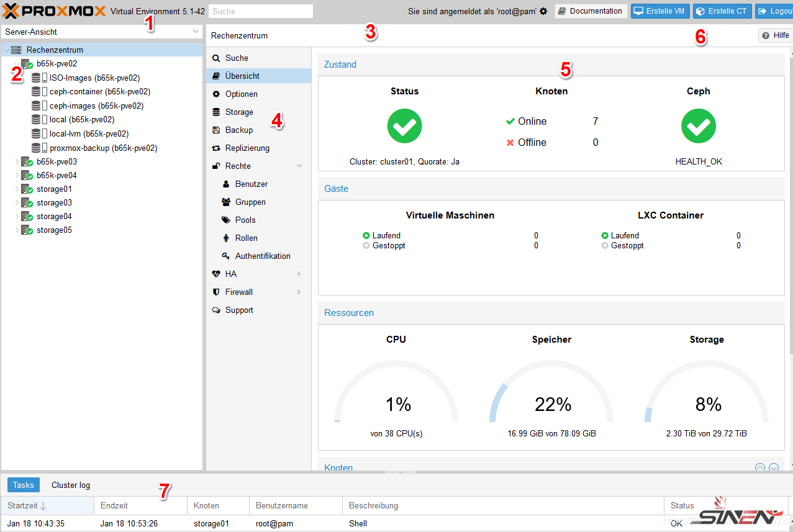Viewport: 793px width, 532px height.
Task: Switch to the Tasks tab
Action: click(x=24, y=485)
